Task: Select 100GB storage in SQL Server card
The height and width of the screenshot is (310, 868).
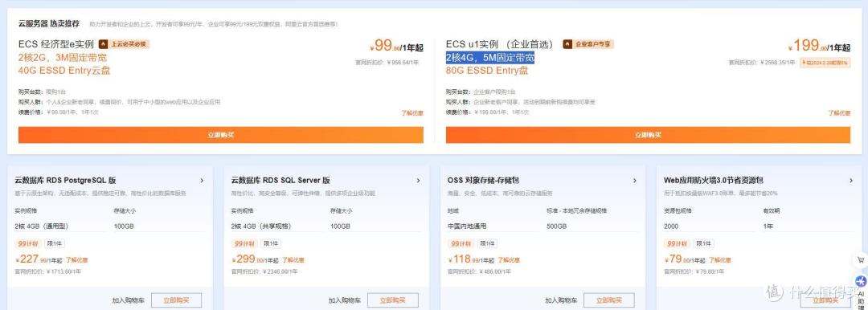Action: point(376,226)
